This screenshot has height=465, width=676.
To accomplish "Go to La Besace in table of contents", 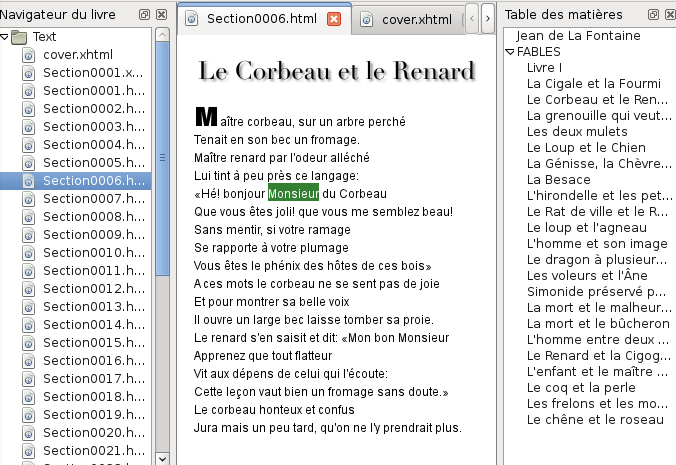I will (559, 179).
